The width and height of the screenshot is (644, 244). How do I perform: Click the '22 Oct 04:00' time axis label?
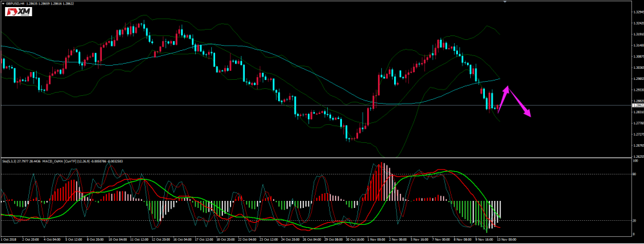[x=247, y=239]
